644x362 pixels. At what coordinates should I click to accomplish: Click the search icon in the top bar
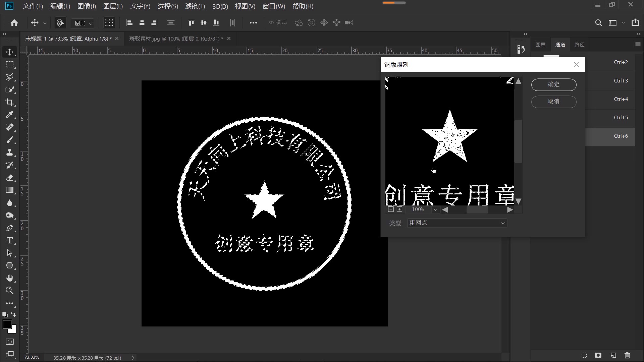[598, 22]
